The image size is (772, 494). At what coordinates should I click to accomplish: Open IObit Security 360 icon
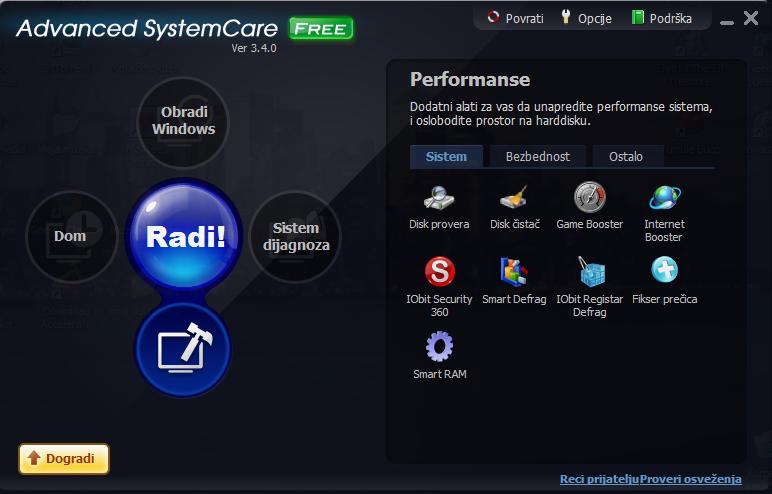(439, 271)
